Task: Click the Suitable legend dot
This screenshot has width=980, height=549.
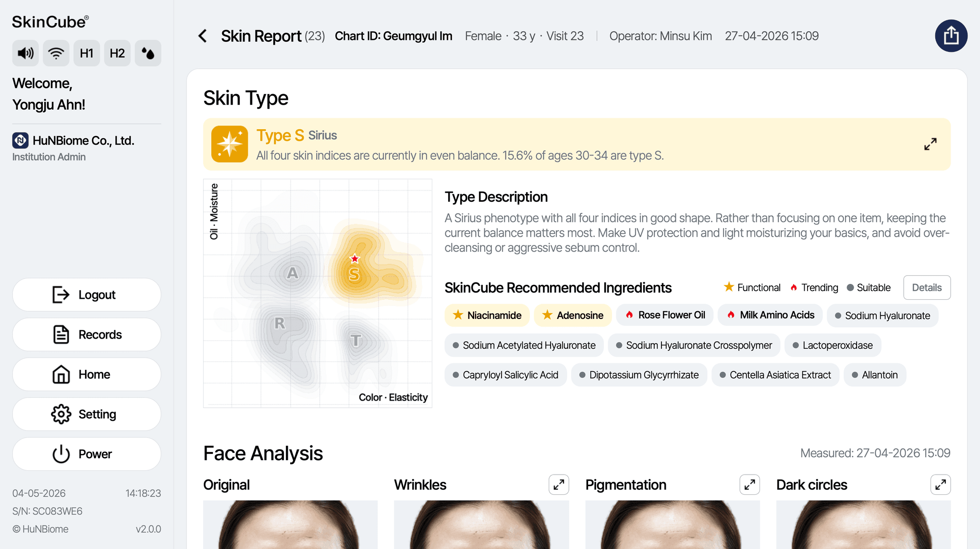Action: click(x=850, y=288)
